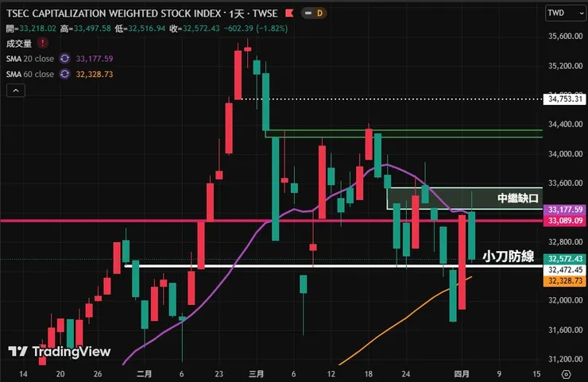Image resolution: width=588 pixels, height=382 pixels.
Task: Click the SMA 20 value 33,177.59 in legend
Action: [x=95, y=59]
